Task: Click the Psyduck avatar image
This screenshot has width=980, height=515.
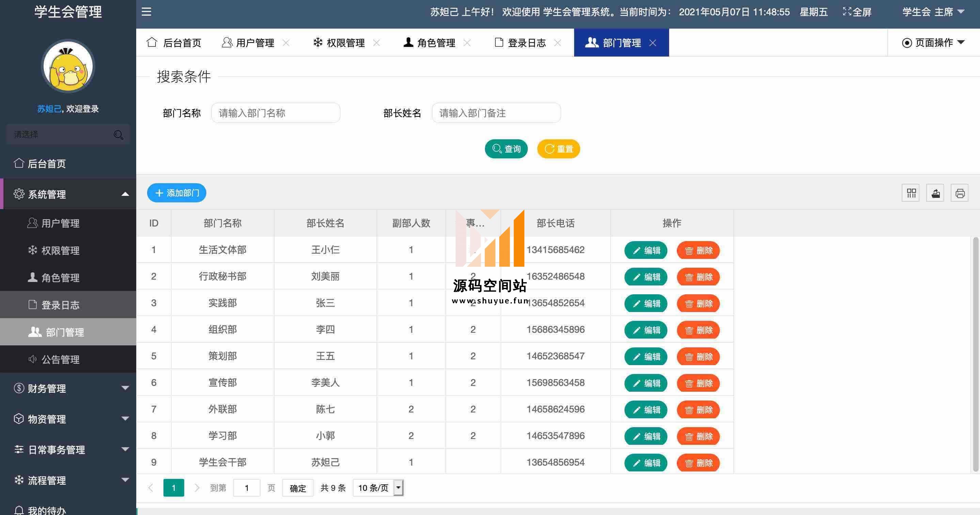Action: pyautogui.click(x=68, y=67)
